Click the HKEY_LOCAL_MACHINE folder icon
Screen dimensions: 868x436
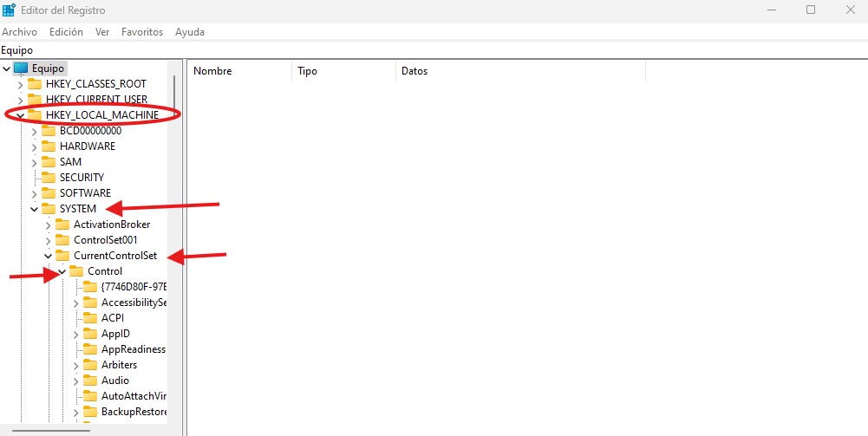(x=35, y=115)
